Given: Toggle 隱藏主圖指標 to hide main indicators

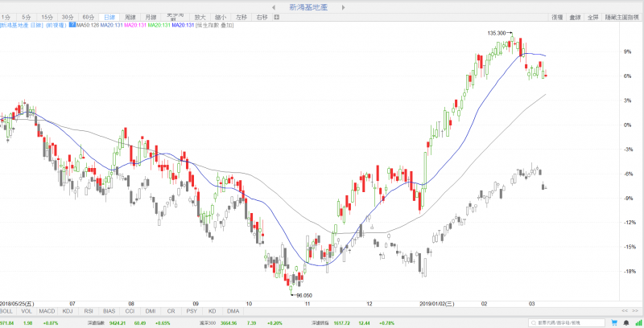Looking at the screenshot, I should 621,17.
